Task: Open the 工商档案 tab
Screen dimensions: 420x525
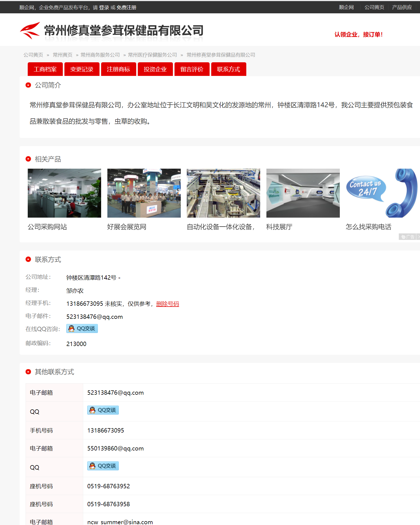Action: click(45, 69)
